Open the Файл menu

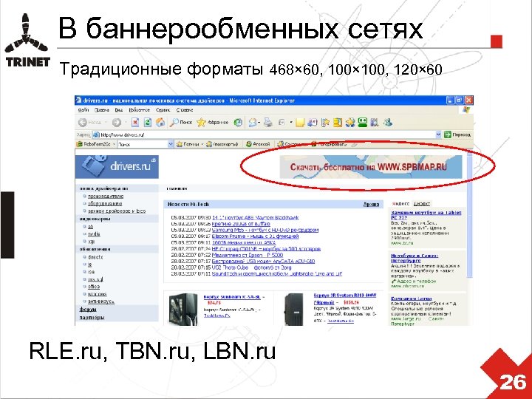tap(83, 110)
